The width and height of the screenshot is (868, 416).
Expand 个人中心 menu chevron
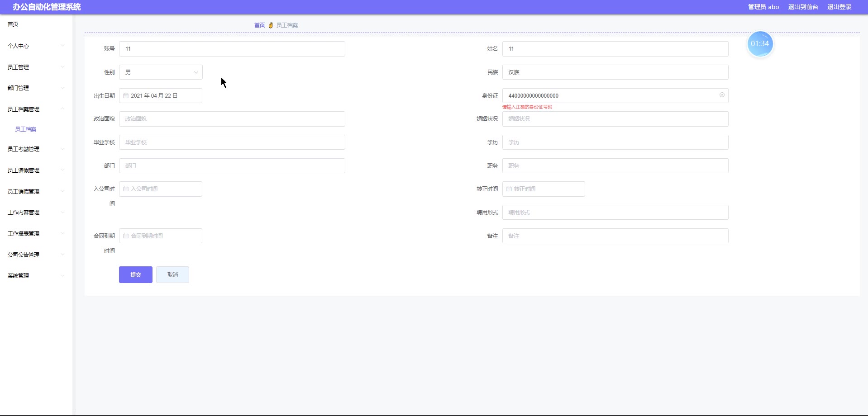[62, 46]
